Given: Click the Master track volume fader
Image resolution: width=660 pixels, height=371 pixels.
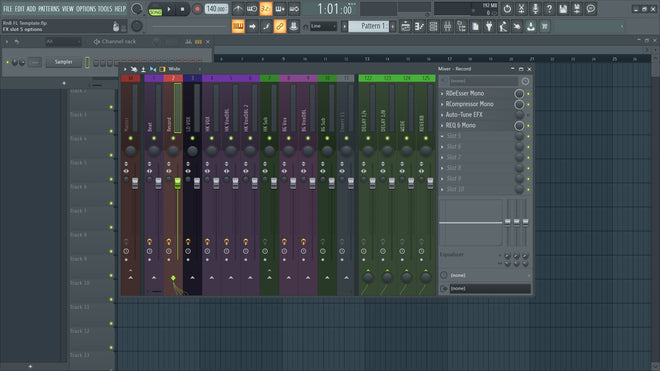Looking at the screenshot, I should [x=135, y=183].
